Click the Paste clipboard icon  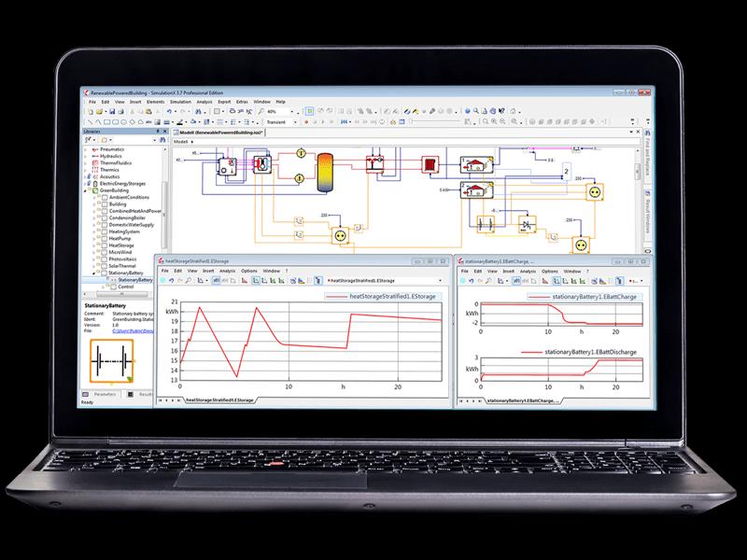149,111
